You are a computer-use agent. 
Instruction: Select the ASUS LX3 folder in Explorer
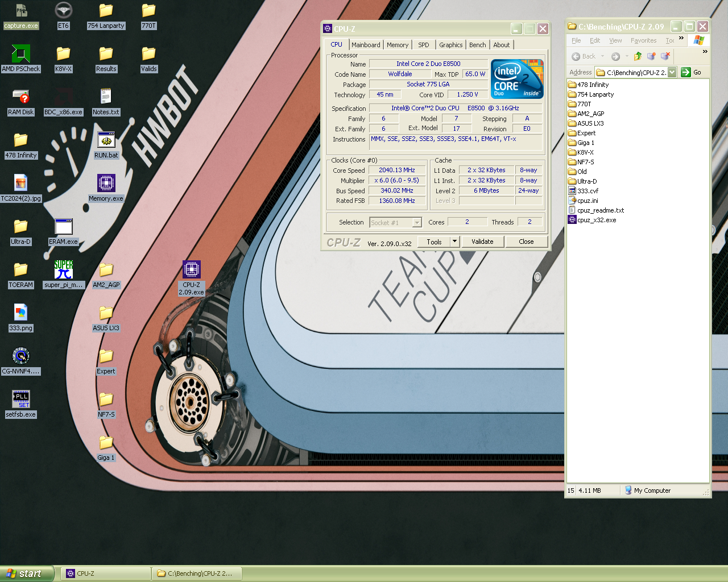(586, 123)
